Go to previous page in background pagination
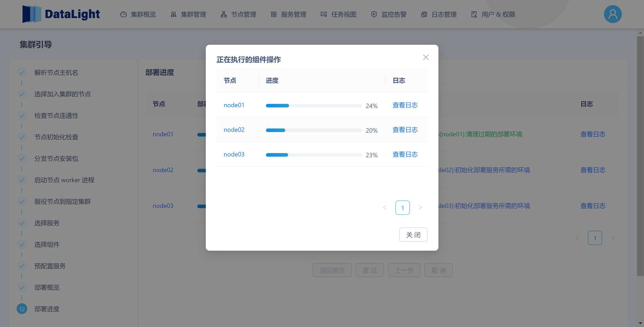Image resolution: width=644 pixels, height=327 pixels. 577,238
